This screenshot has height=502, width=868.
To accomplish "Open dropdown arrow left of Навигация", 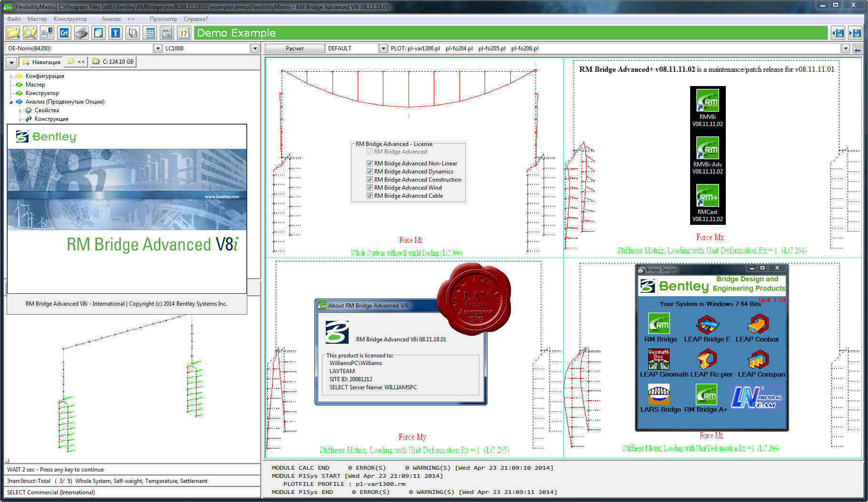I will pyautogui.click(x=12, y=62).
